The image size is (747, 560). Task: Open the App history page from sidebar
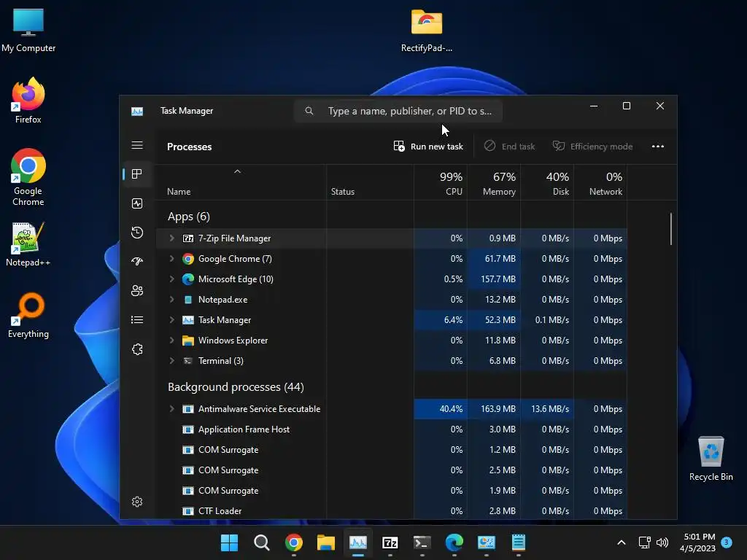click(x=137, y=233)
